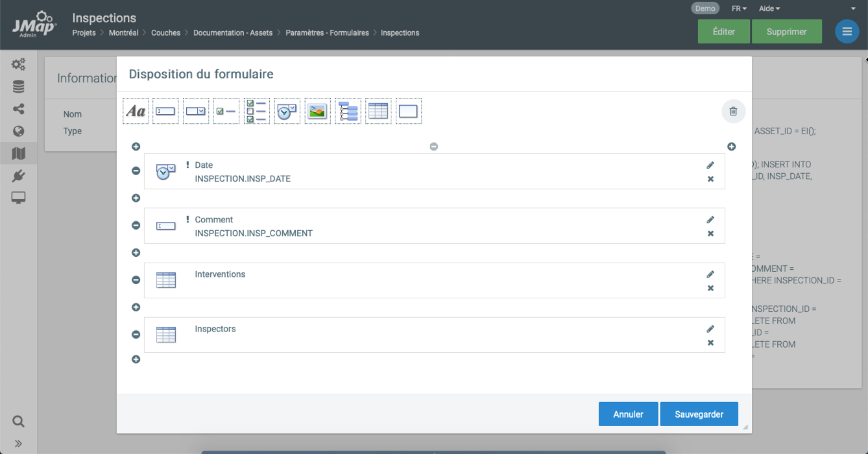The image size is (868, 454).
Task: Open the FR language dropdown
Action: coord(739,8)
